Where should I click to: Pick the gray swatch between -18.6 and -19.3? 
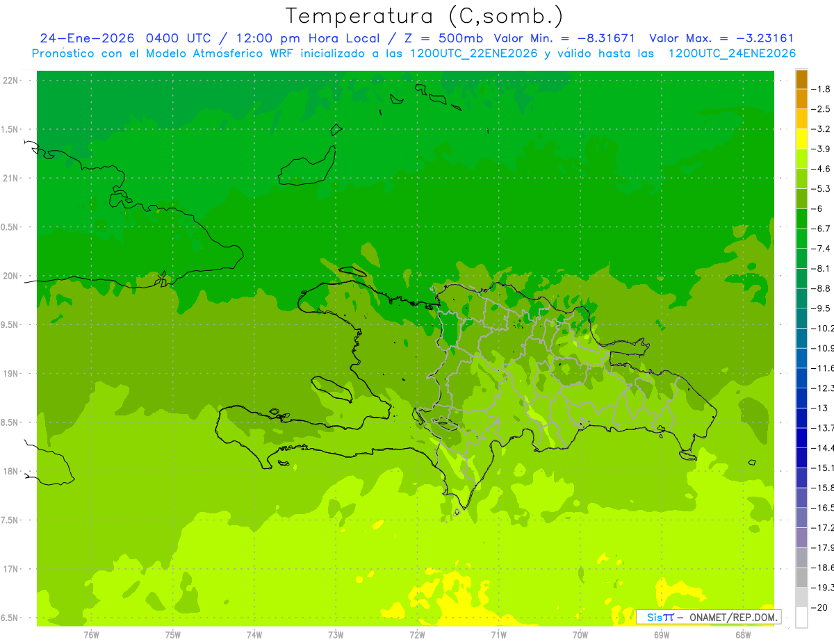(x=801, y=578)
